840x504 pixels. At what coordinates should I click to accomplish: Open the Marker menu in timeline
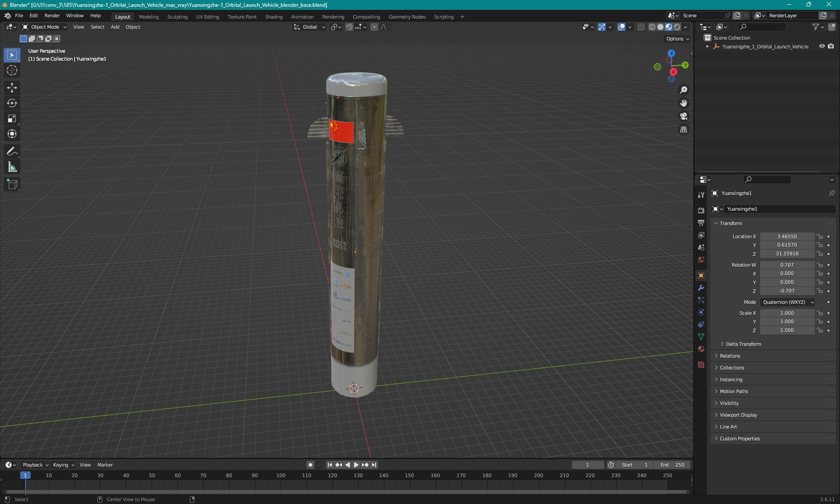(x=105, y=465)
